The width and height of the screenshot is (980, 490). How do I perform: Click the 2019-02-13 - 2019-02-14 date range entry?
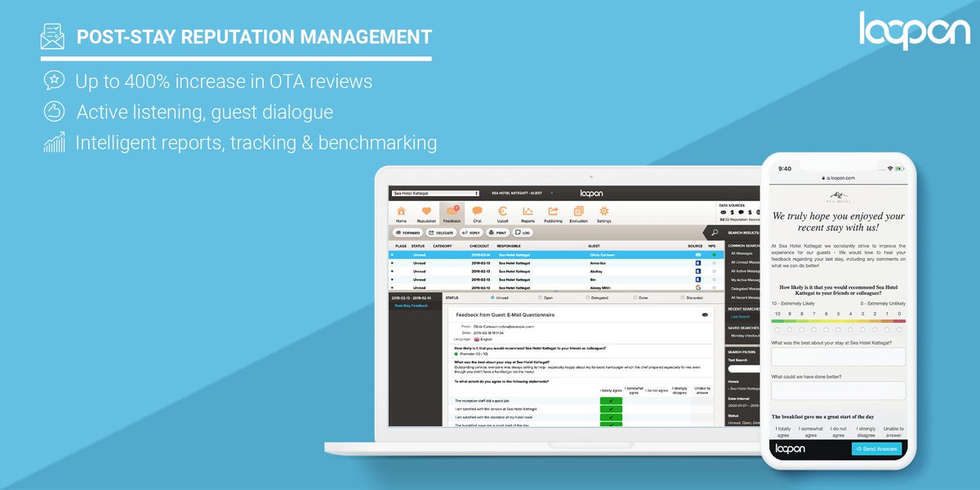411,298
